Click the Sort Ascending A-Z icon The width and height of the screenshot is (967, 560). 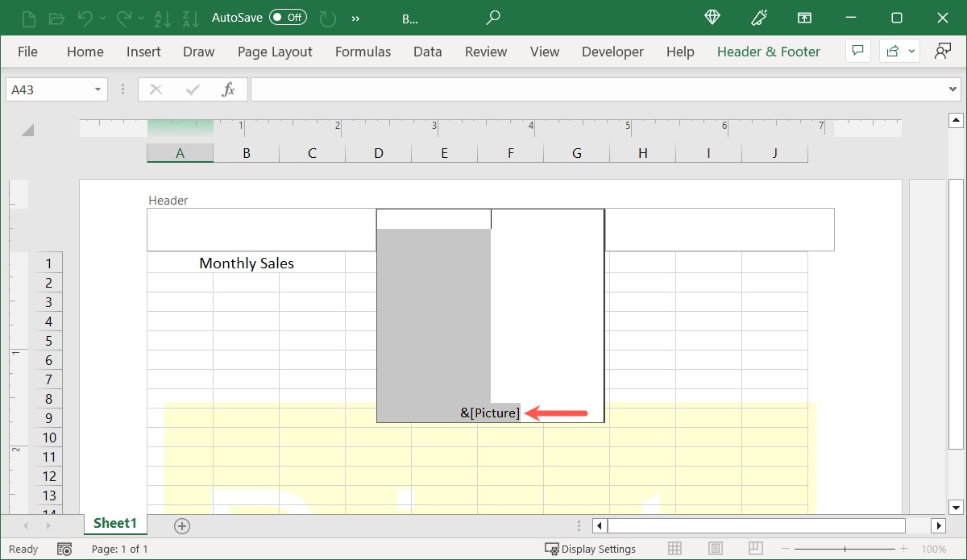(160, 18)
